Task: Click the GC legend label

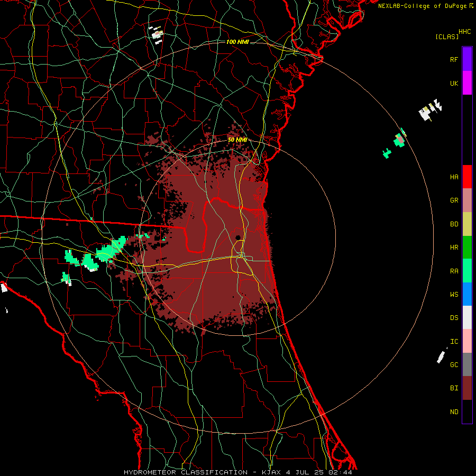Action: pos(454,364)
